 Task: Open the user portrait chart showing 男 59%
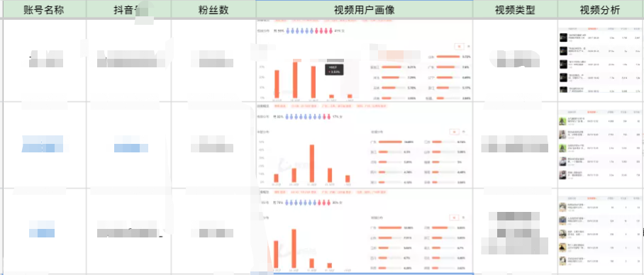[365, 60]
